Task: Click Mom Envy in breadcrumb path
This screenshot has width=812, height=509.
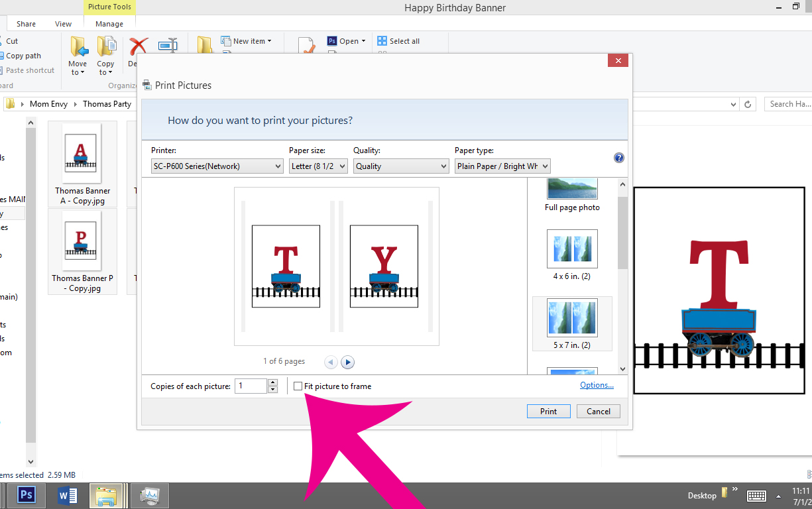Action: click(x=49, y=104)
